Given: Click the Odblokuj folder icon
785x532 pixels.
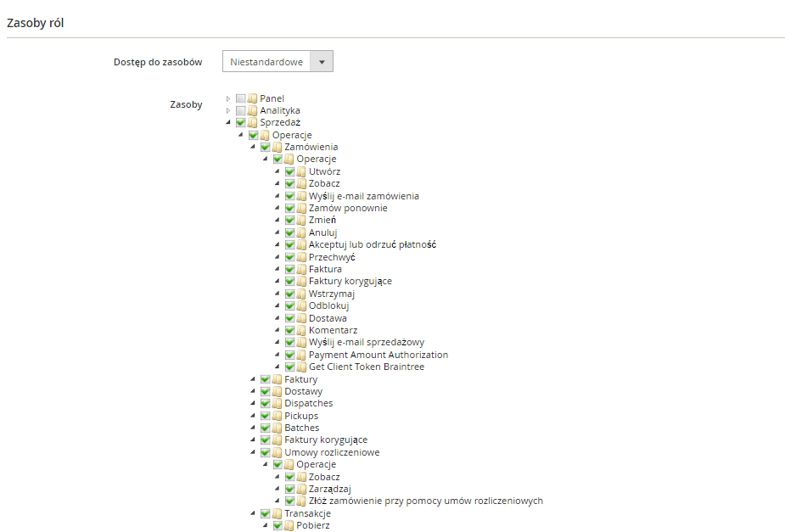Looking at the screenshot, I should click(x=301, y=305).
